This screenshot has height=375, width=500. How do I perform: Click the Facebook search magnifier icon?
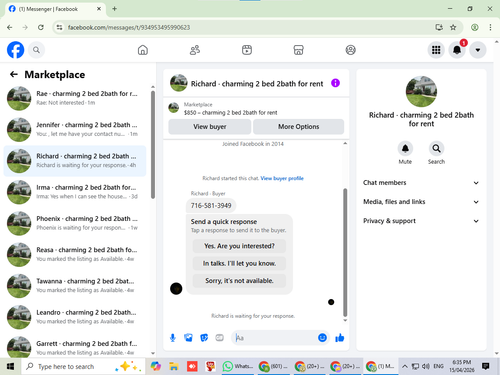click(x=36, y=50)
